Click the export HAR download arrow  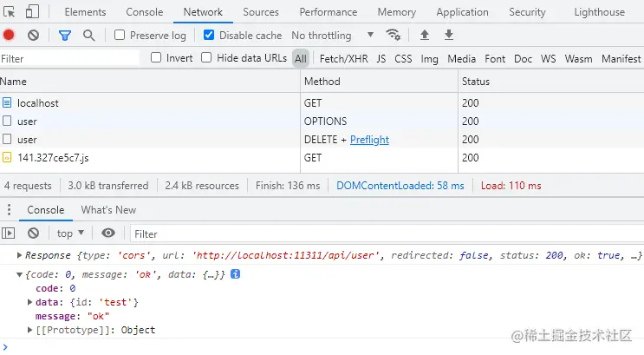pos(449,35)
